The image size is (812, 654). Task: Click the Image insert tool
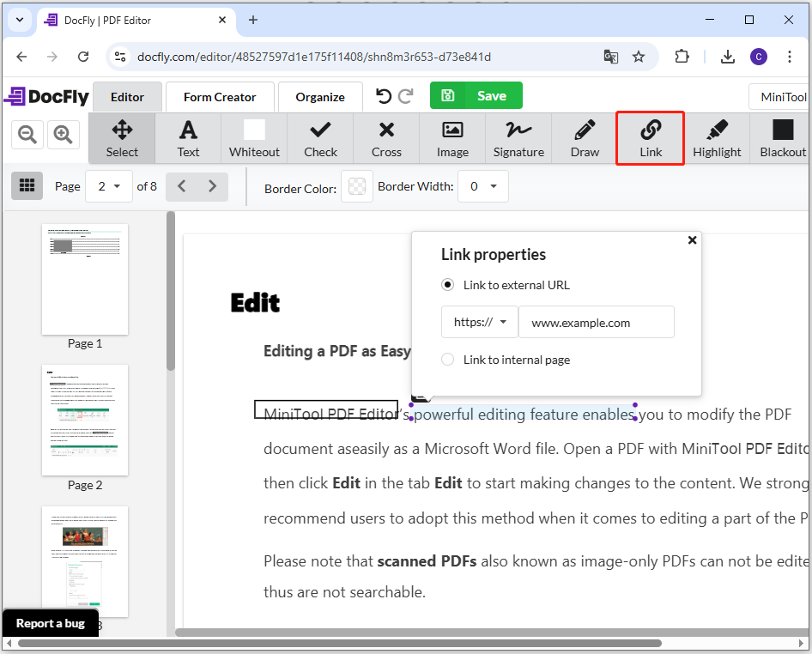click(452, 138)
